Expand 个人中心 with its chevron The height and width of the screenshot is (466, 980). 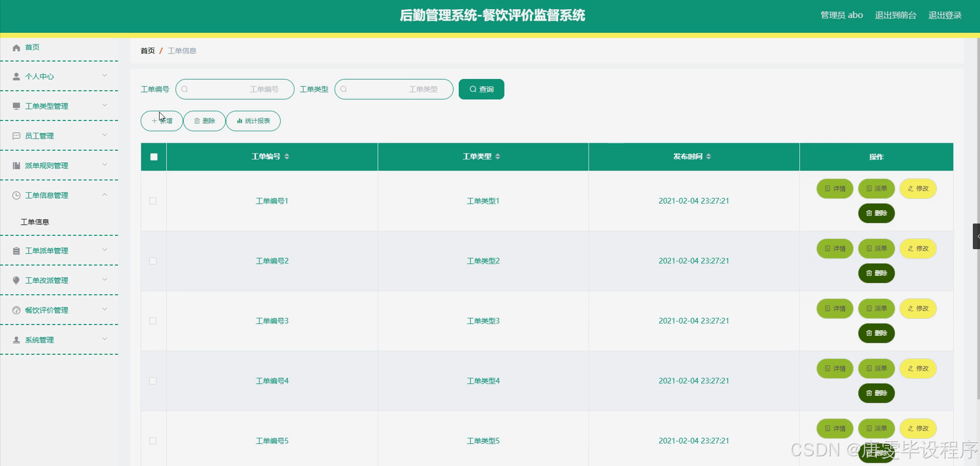105,75
